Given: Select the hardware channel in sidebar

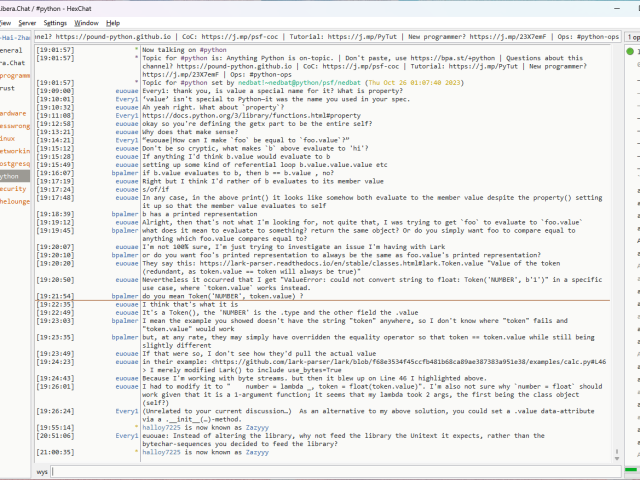Looking at the screenshot, I should pos(14,113).
